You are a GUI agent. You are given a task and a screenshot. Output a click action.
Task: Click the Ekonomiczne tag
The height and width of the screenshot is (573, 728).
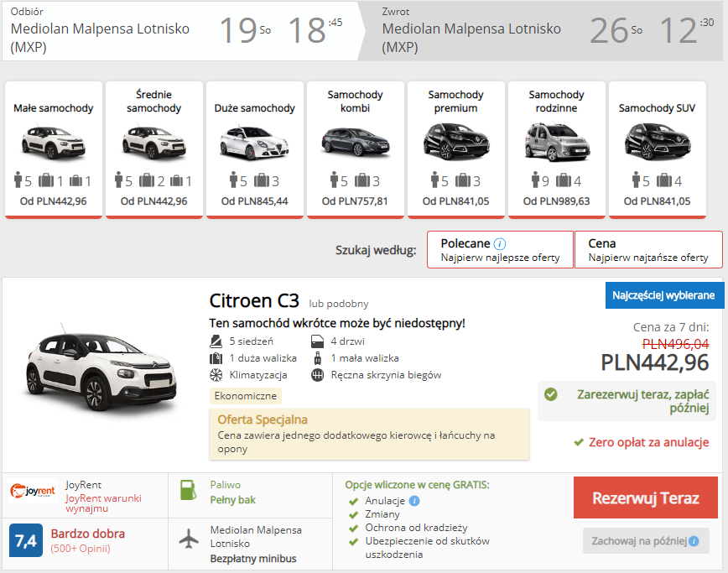coord(246,396)
